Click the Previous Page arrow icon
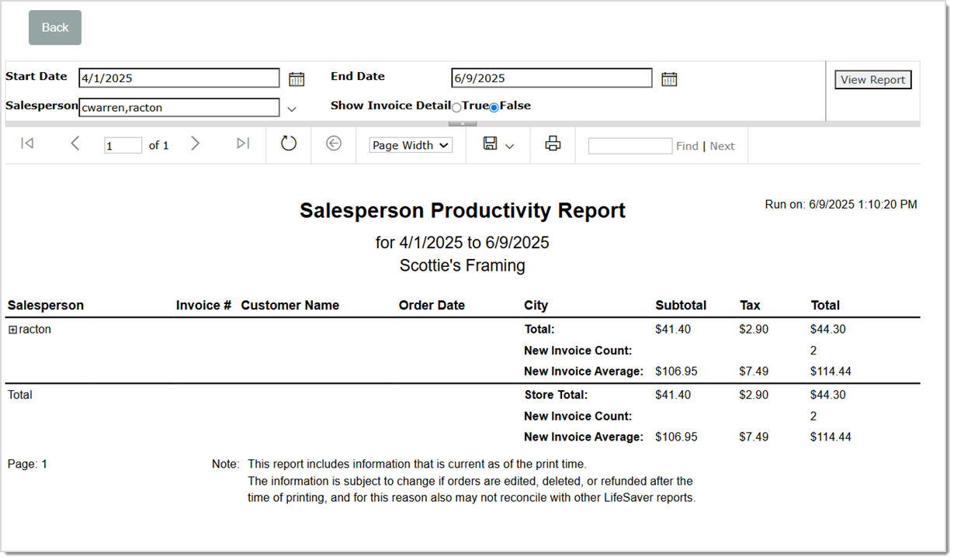Screen dimensions: 954x560 [x=75, y=143]
